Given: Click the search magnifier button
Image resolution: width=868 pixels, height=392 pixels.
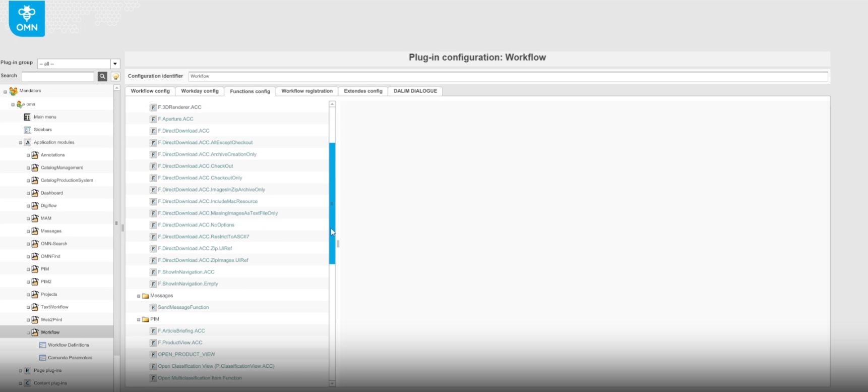Looking at the screenshot, I should [102, 76].
